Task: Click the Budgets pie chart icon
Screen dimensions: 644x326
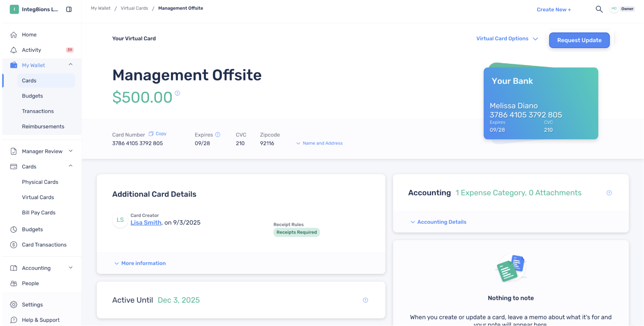Action: click(x=14, y=230)
